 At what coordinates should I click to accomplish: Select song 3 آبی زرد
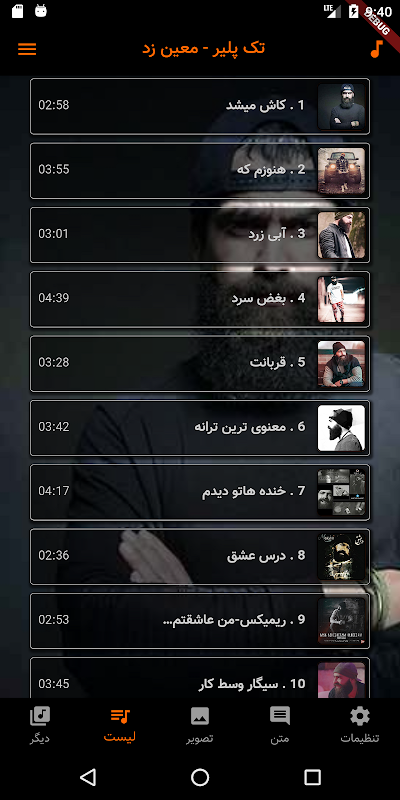tap(200, 235)
